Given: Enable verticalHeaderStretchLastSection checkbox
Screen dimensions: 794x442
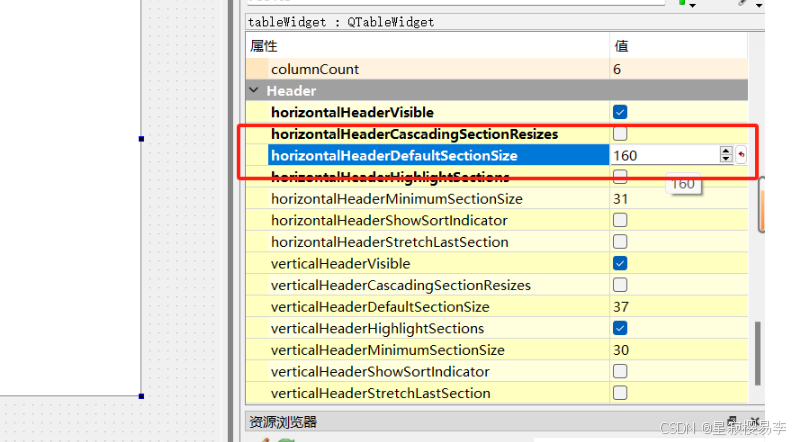Looking at the screenshot, I should 620,393.
